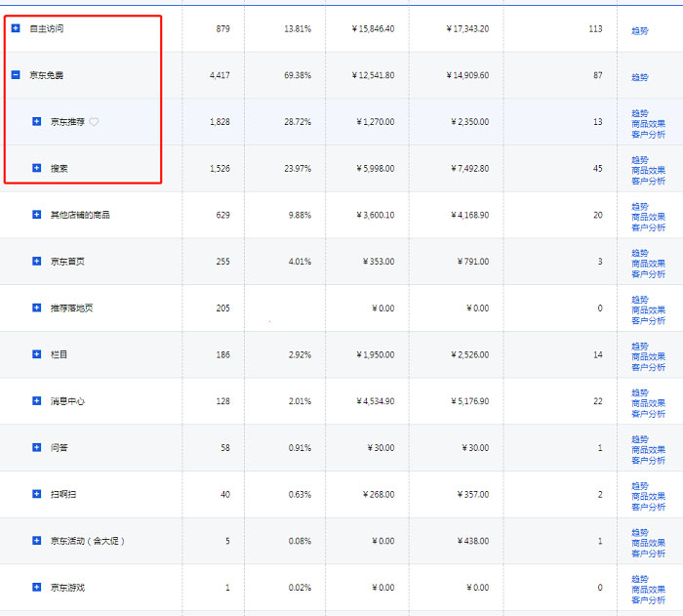Click plus icon next to 京东首页
This screenshot has height=616, width=683.
tap(36, 262)
